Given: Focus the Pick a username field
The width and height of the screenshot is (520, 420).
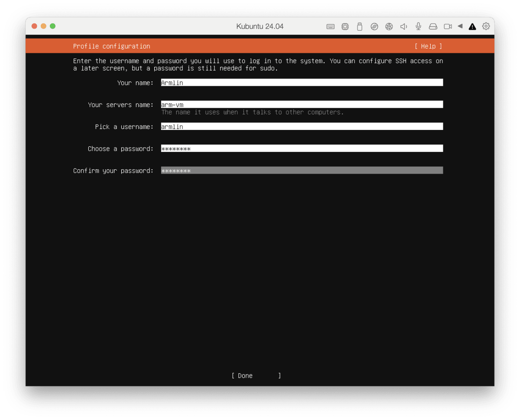Looking at the screenshot, I should pos(302,127).
